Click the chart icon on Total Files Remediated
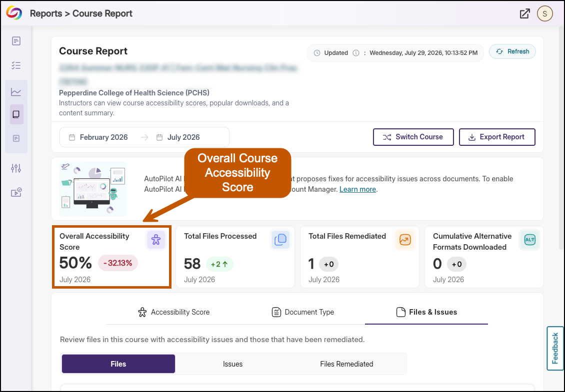 (x=405, y=240)
